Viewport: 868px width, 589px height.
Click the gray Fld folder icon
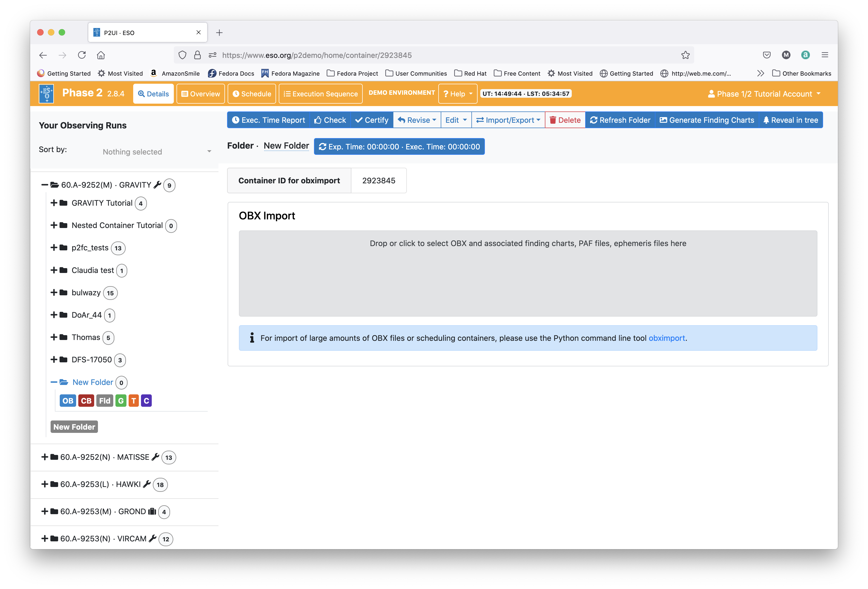[x=105, y=401]
